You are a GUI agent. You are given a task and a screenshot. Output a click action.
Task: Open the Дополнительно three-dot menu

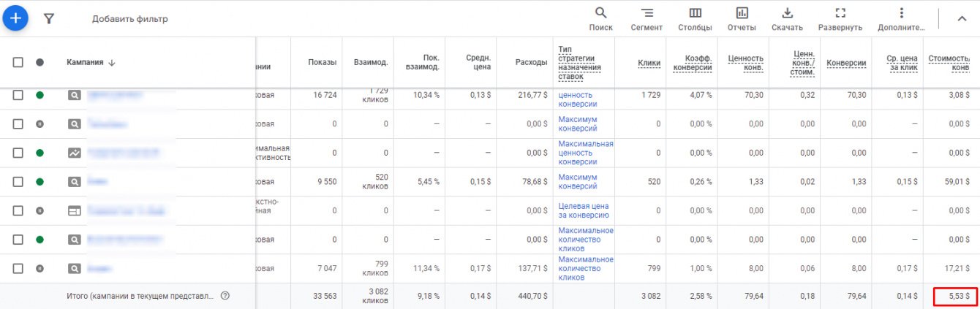tap(901, 19)
